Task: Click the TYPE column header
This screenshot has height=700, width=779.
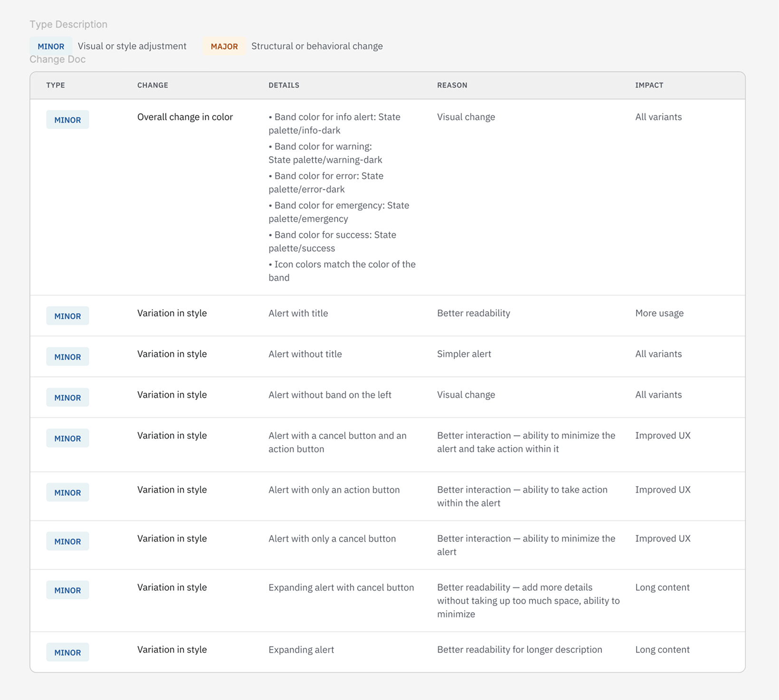Action: (56, 85)
